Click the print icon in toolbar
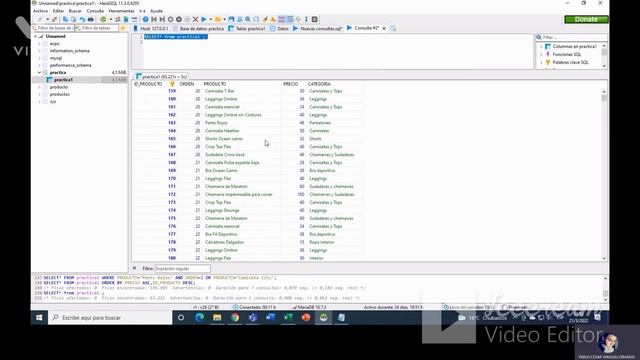Screen dimensions: 640x360 click(x=91, y=19)
